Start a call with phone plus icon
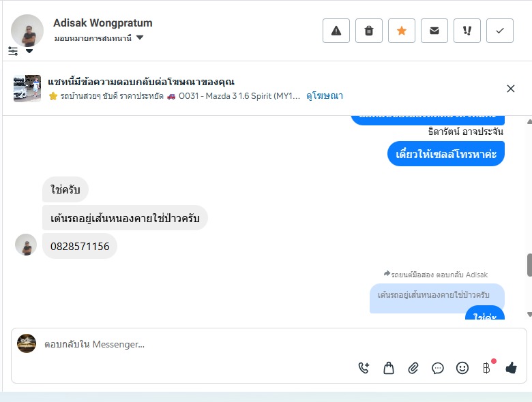 pos(364,368)
